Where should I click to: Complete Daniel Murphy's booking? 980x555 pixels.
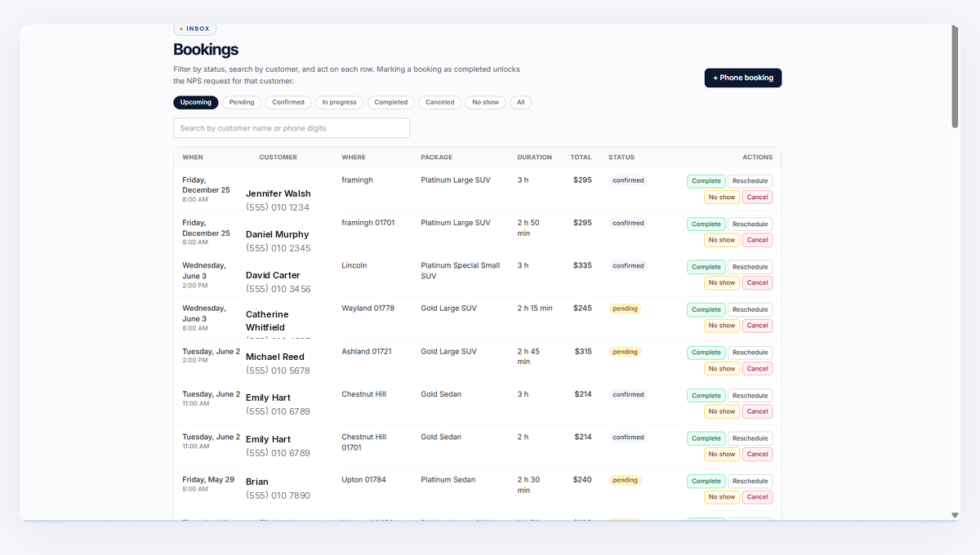(x=706, y=224)
